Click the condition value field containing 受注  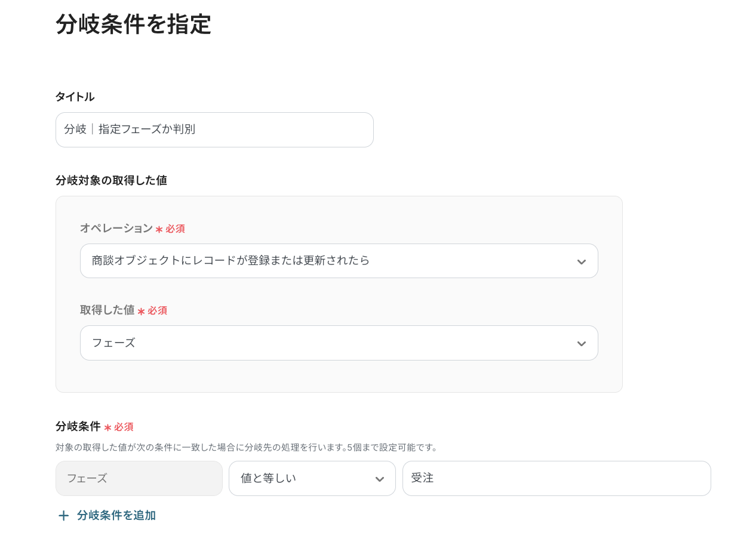pos(556,478)
